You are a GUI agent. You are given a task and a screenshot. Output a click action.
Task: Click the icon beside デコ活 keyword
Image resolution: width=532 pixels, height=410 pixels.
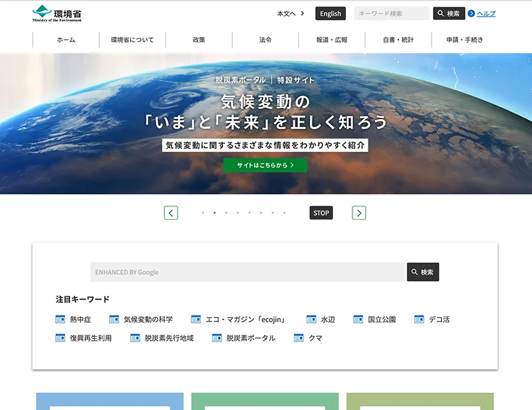pos(419,319)
